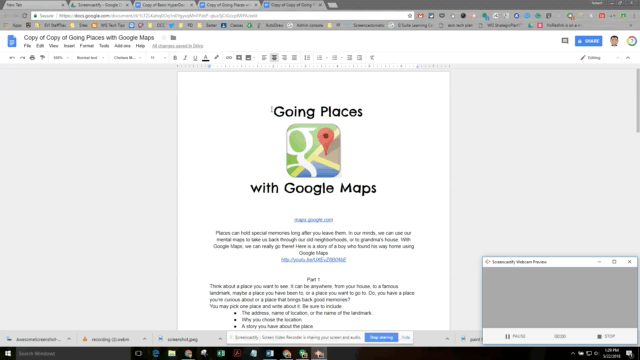640x360 pixels.
Task: Open the text color picker
Action: click(x=206, y=58)
